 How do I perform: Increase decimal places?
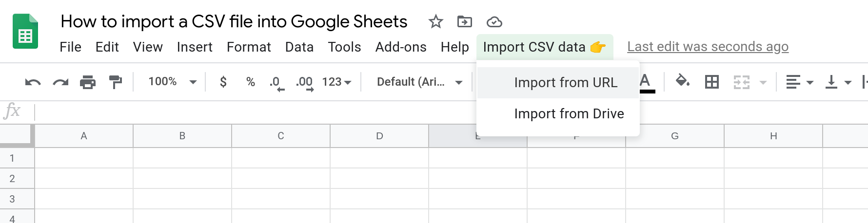[305, 83]
